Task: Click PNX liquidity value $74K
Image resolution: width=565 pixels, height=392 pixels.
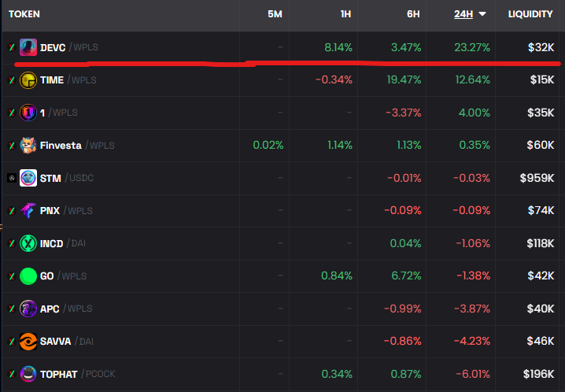Action: coord(541,210)
